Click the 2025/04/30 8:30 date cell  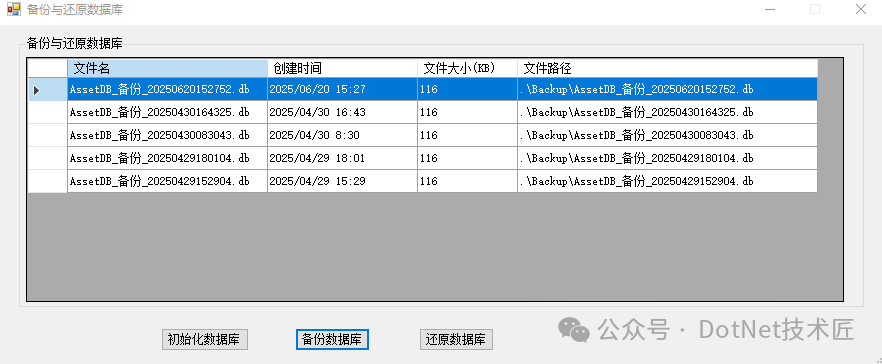coord(343,136)
